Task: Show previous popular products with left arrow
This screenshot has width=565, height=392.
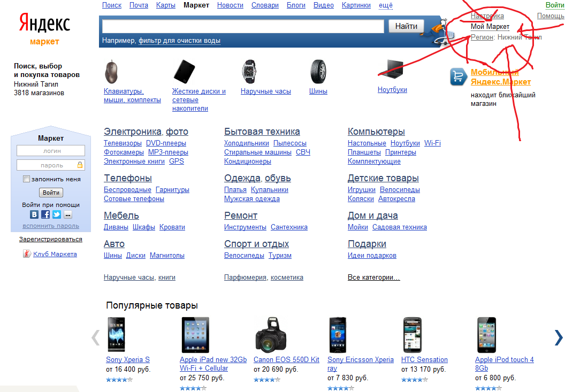Action: click(x=95, y=337)
